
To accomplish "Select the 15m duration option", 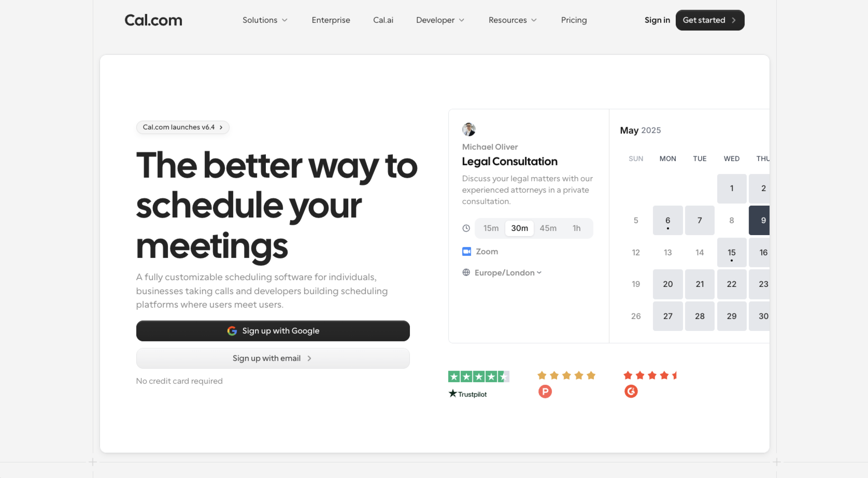I will 491,228.
